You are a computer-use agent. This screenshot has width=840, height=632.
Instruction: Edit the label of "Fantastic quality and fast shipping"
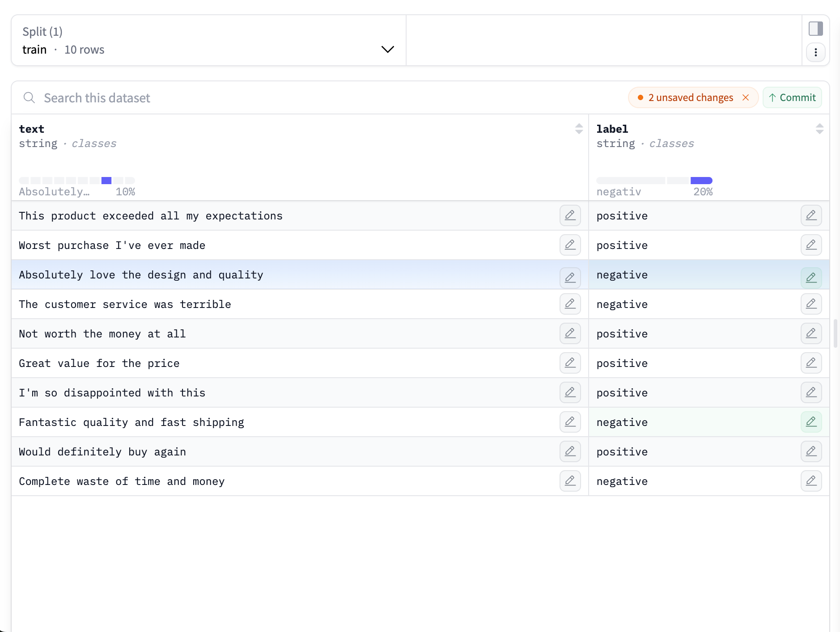(x=811, y=421)
